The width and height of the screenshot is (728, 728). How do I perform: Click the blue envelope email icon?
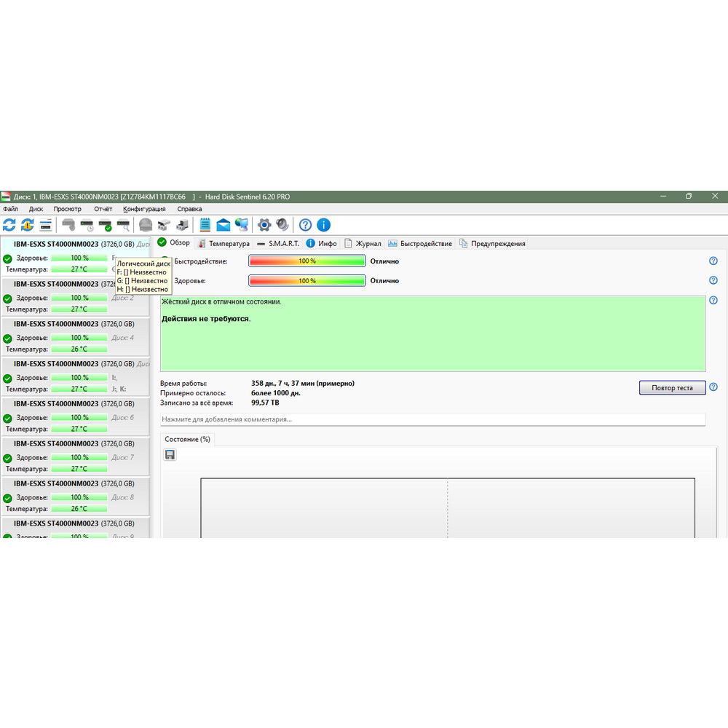223,225
